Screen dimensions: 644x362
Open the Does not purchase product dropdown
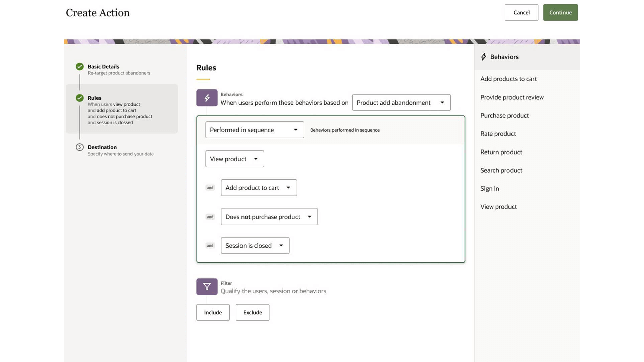269,217
